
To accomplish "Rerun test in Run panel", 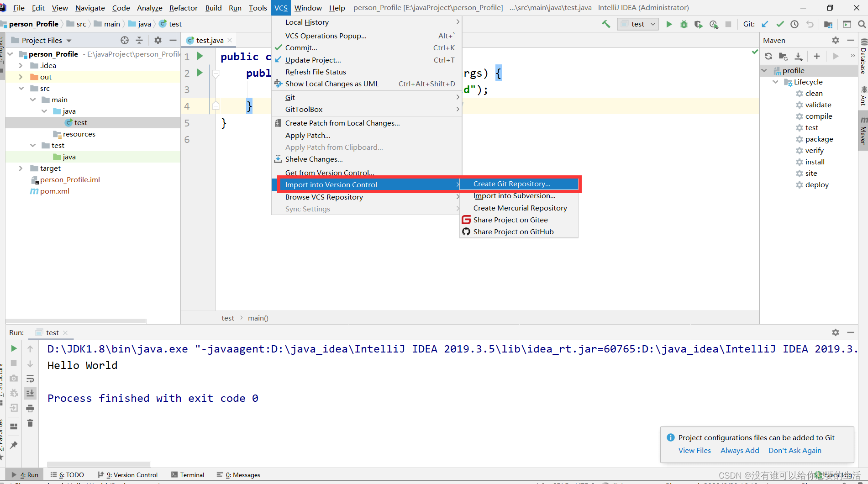I will pyautogui.click(x=14, y=348).
